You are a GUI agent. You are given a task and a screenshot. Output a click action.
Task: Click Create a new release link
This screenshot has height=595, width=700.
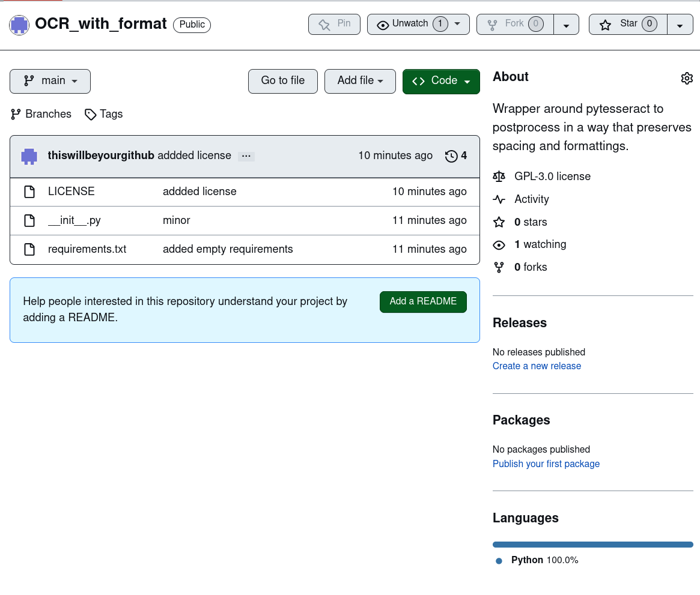click(x=537, y=366)
